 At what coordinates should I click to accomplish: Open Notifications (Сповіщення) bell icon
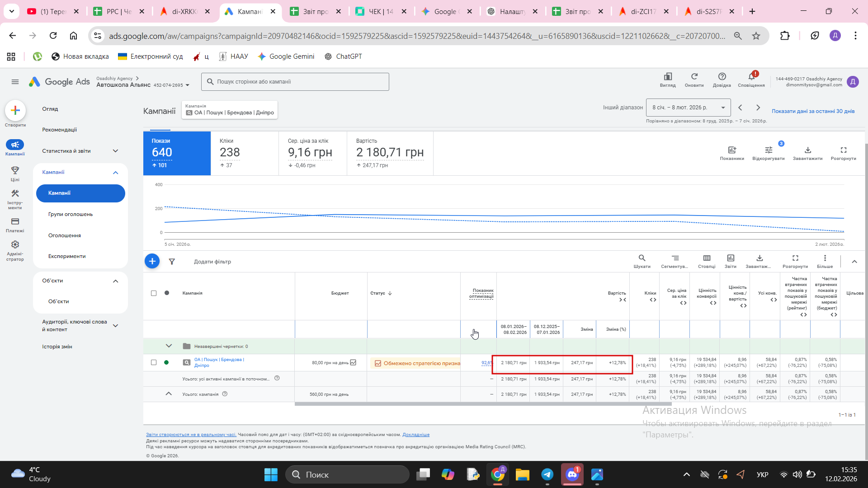tap(751, 77)
